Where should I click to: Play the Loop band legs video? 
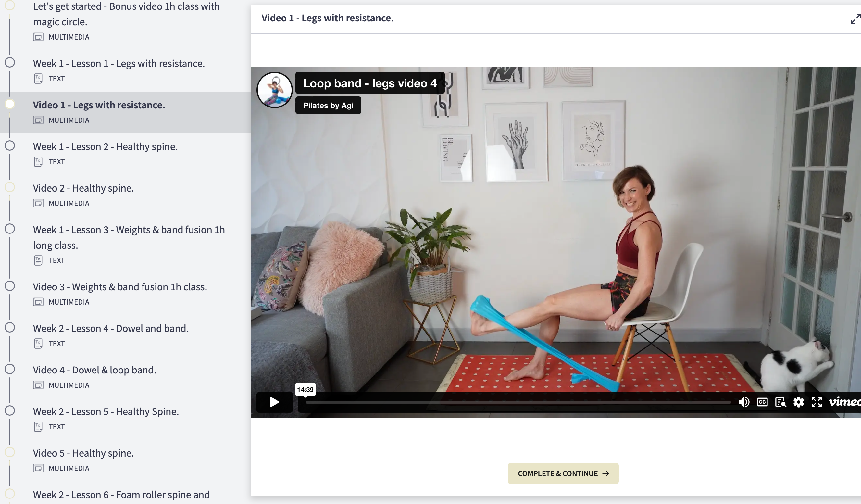click(x=274, y=402)
